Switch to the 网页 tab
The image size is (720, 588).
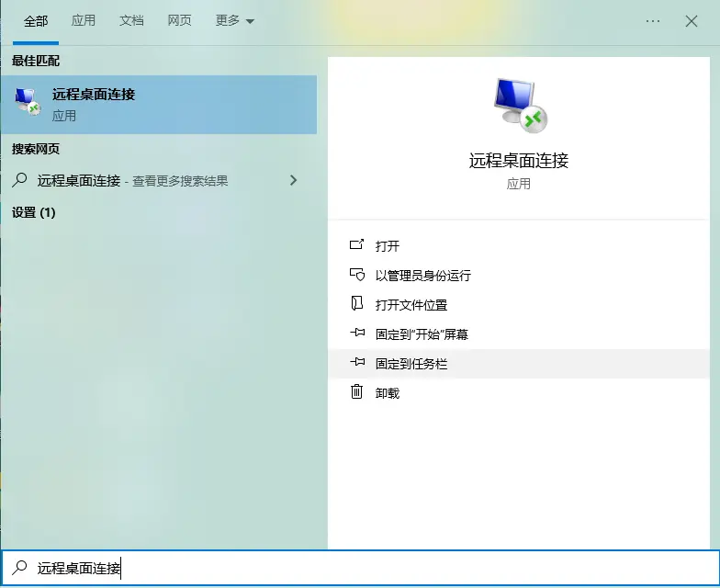(180, 20)
